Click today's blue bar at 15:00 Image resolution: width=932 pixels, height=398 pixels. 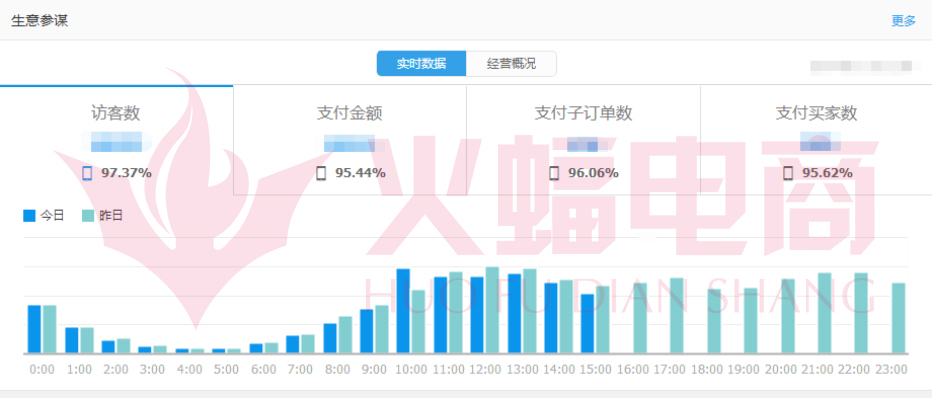tap(588, 324)
